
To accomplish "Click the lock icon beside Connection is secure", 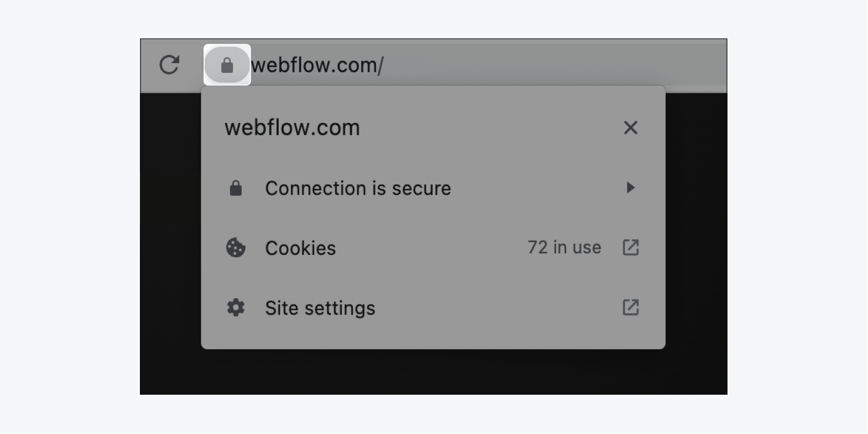I will (236, 188).
